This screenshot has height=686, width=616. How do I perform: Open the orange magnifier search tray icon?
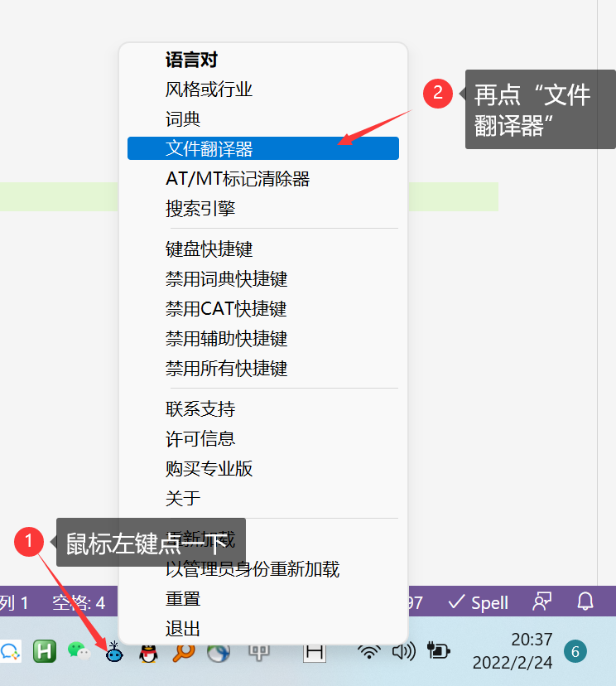(x=183, y=652)
